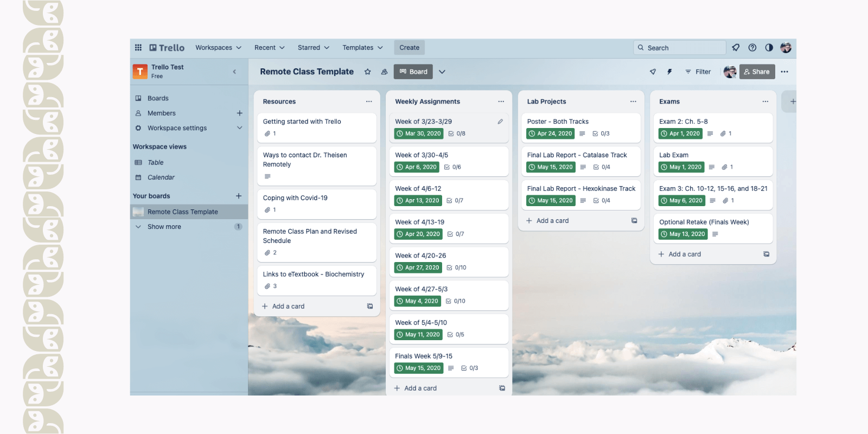Add workspace member plus icon

pyautogui.click(x=239, y=113)
